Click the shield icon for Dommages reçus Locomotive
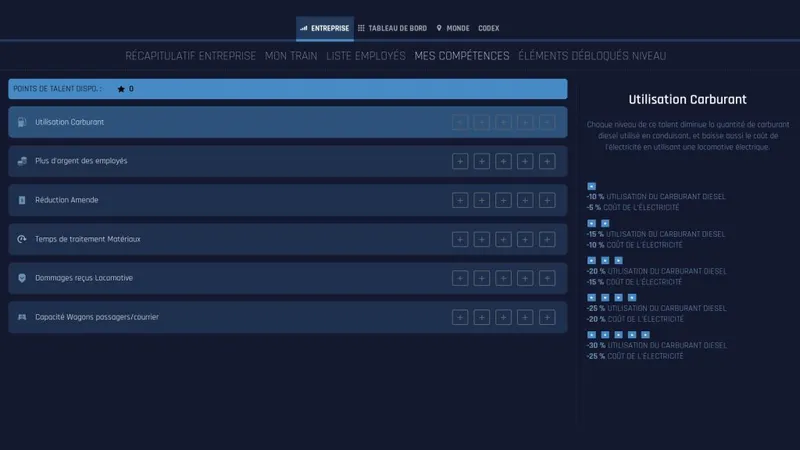The width and height of the screenshot is (800, 450). (x=22, y=278)
